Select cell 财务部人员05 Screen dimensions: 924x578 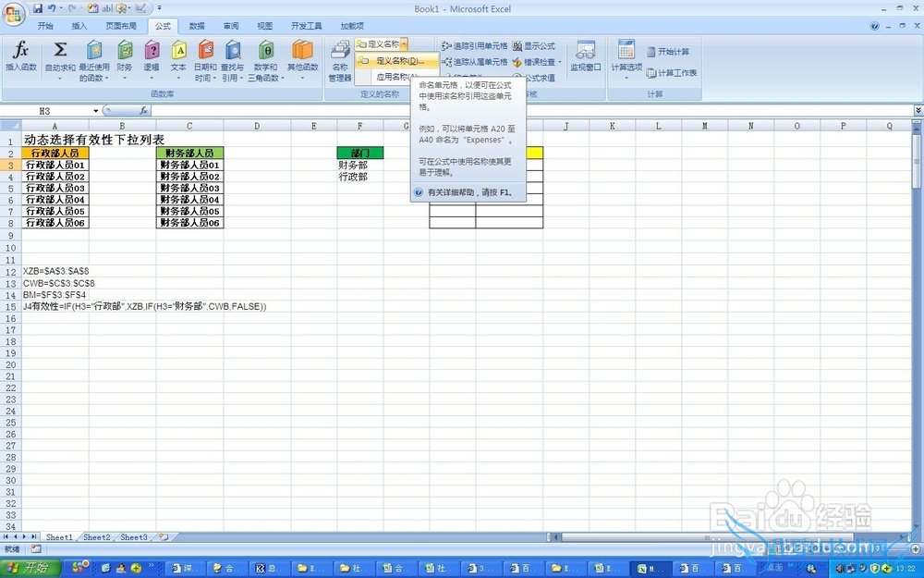pyautogui.click(x=189, y=211)
